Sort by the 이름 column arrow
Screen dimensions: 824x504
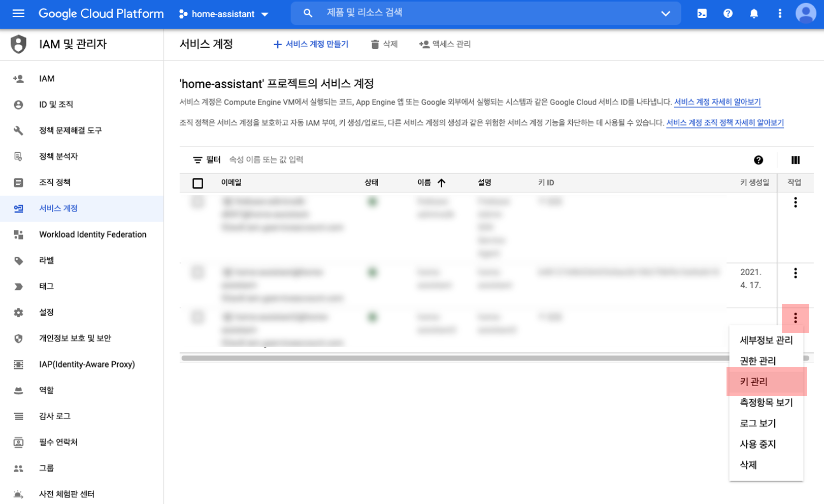coord(441,183)
